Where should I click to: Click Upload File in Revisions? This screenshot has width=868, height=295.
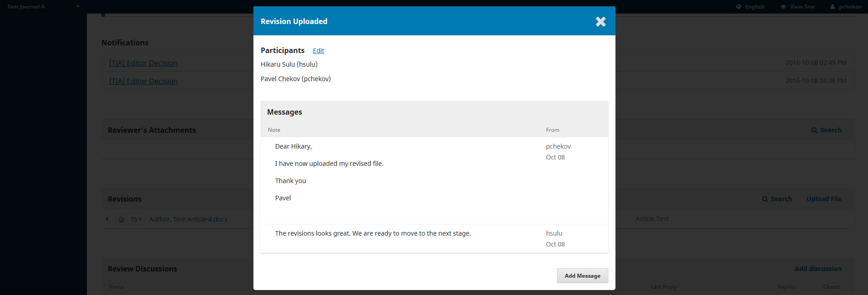click(824, 199)
